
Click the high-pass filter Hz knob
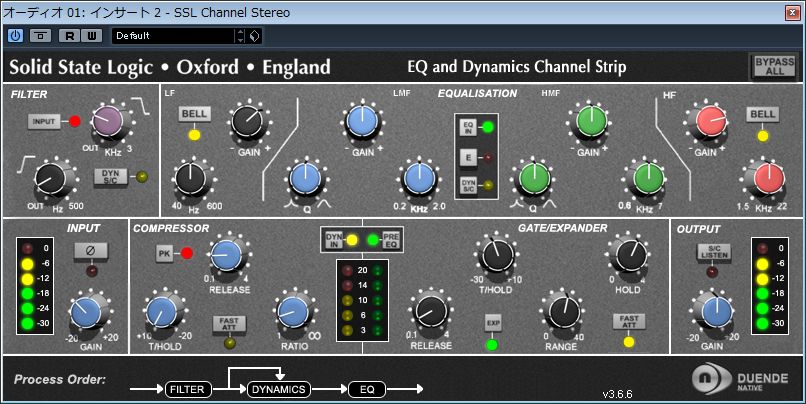point(50,180)
